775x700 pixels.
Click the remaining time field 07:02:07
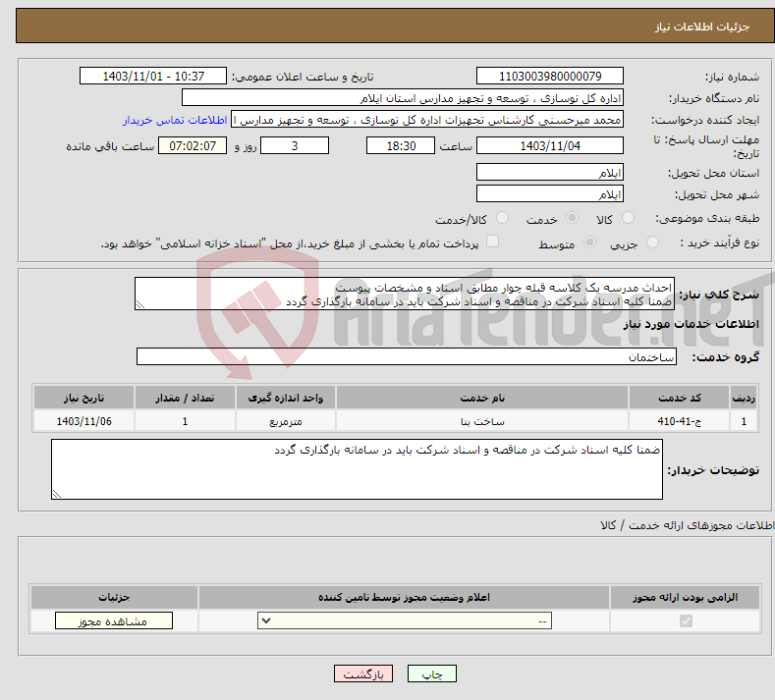193,145
